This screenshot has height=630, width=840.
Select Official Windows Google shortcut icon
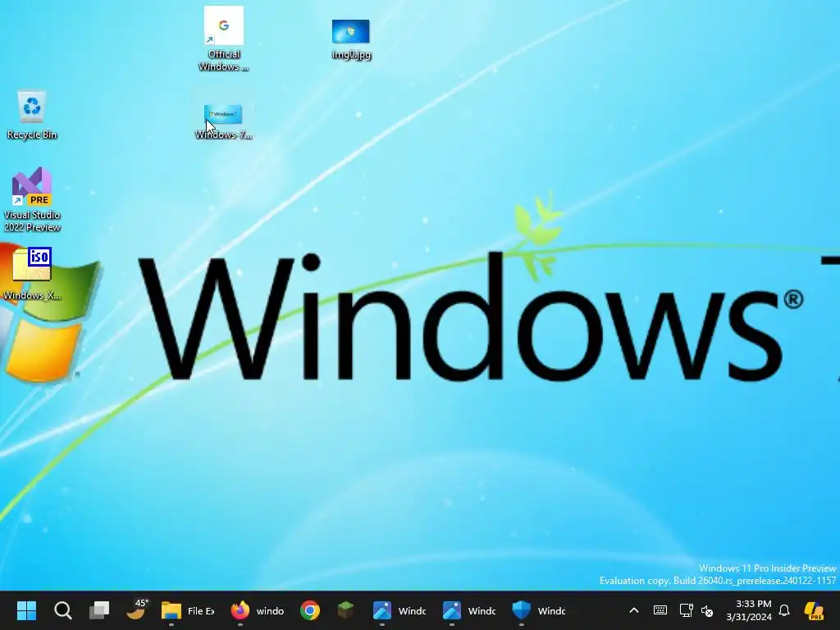[223, 39]
